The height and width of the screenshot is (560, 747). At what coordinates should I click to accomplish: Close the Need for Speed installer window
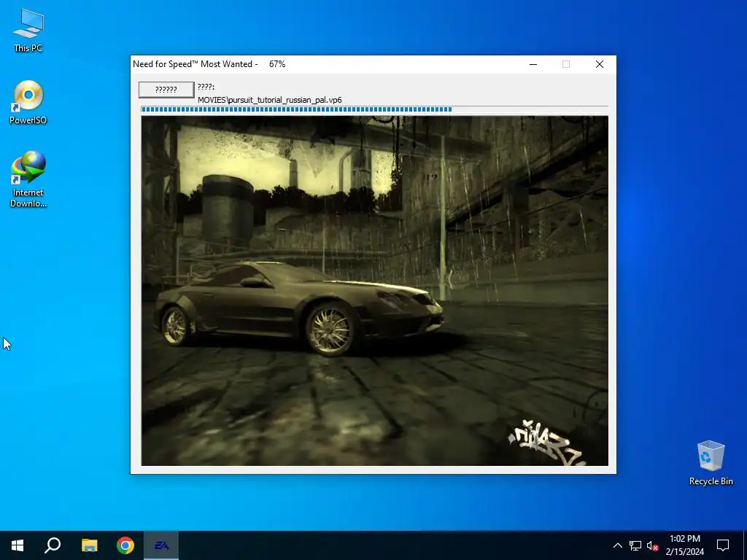click(600, 64)
